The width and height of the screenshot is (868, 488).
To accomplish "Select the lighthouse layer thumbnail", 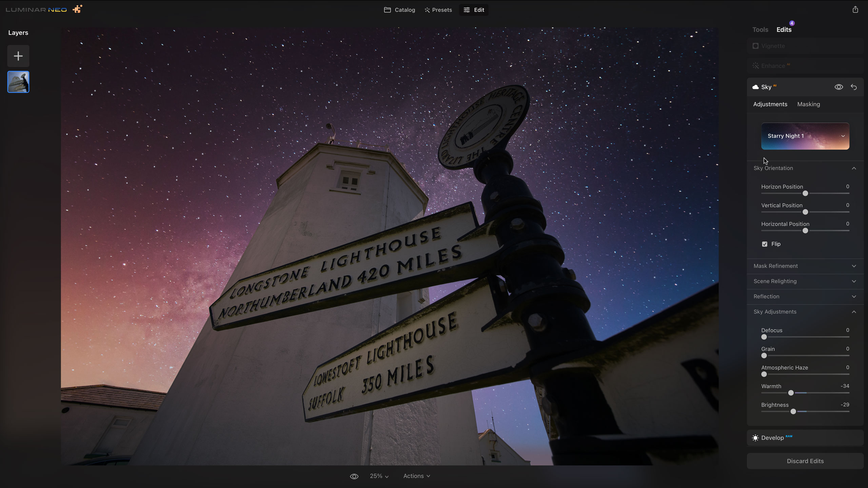I will [x=18, y=82].
